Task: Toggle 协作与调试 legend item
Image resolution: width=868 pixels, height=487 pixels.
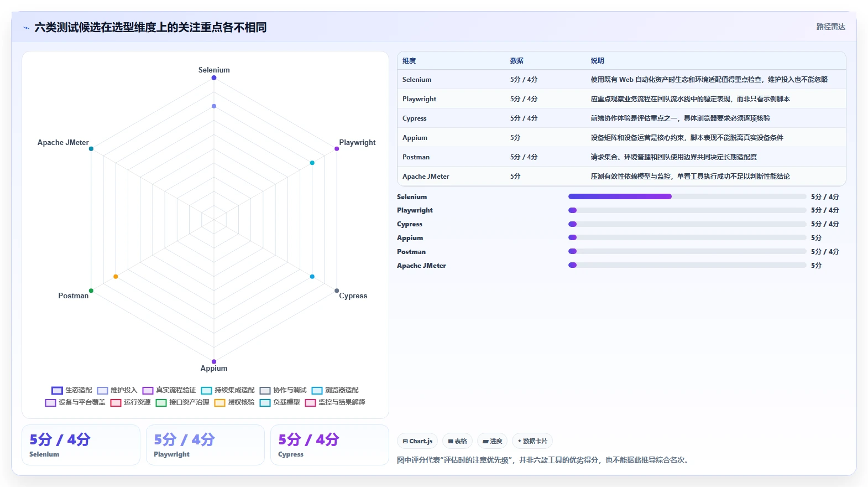Action: (283, 390)
